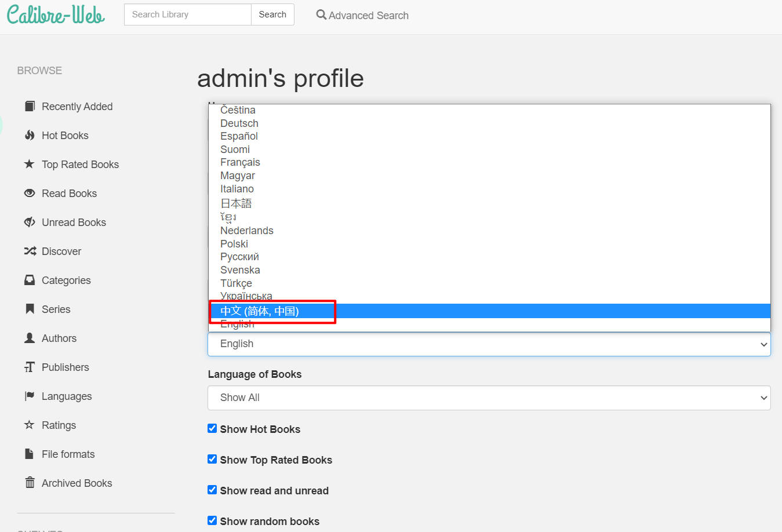Disable Show read and unread checkbox

point(212,490)
